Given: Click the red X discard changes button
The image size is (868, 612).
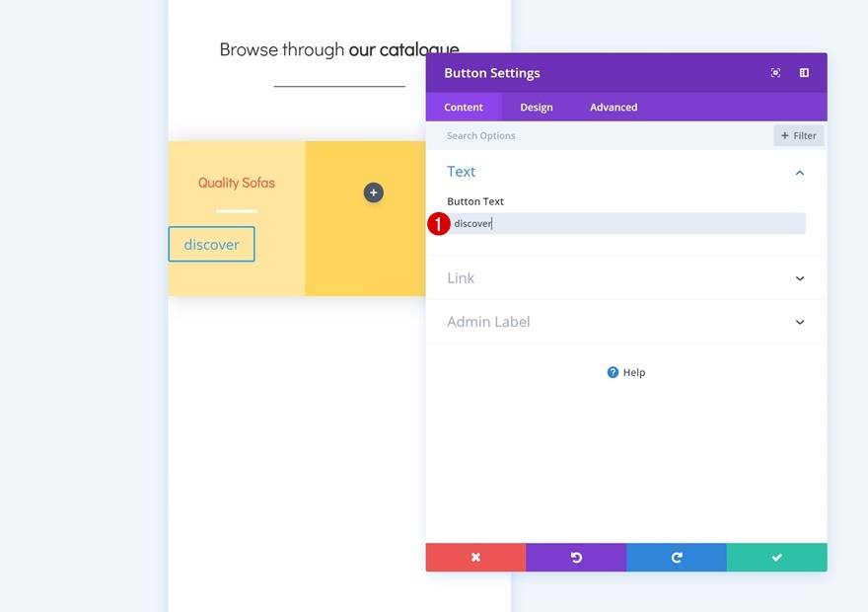Looking at the screenshot, I should [x=475, y=557].
